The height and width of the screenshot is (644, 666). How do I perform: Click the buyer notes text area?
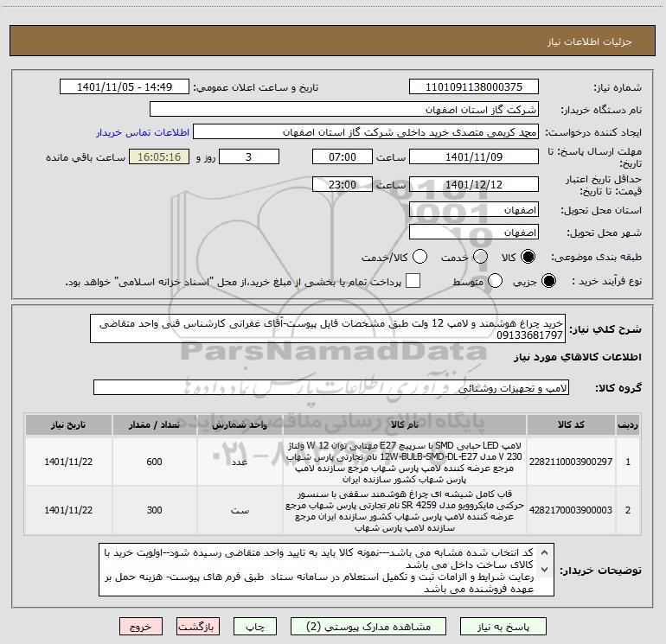click(x=326, y=570)
